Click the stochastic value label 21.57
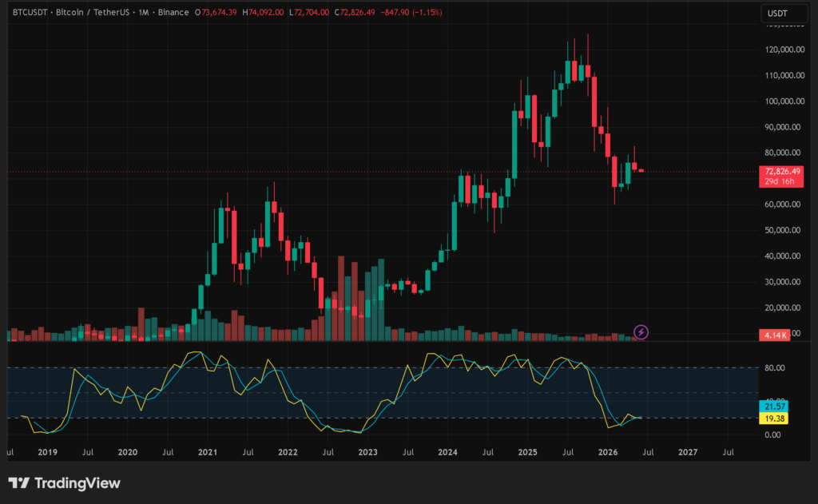This screenshot has width=818, height=504. (x=773, y=406)
